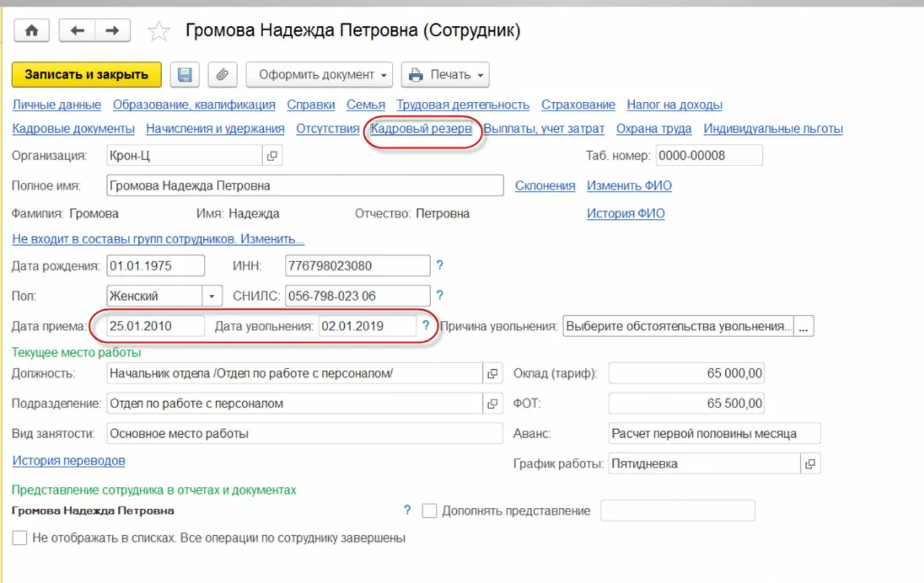The image size is (924, 583).
Task: Click the Дата рождения field
Action: click(x=155, y=266)
